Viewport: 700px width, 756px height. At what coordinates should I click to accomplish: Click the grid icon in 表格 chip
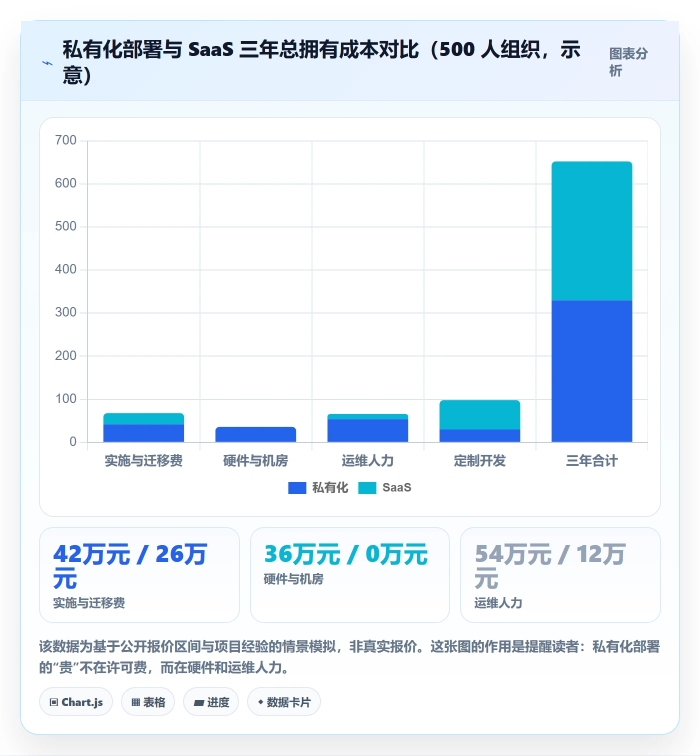(135, 702)
